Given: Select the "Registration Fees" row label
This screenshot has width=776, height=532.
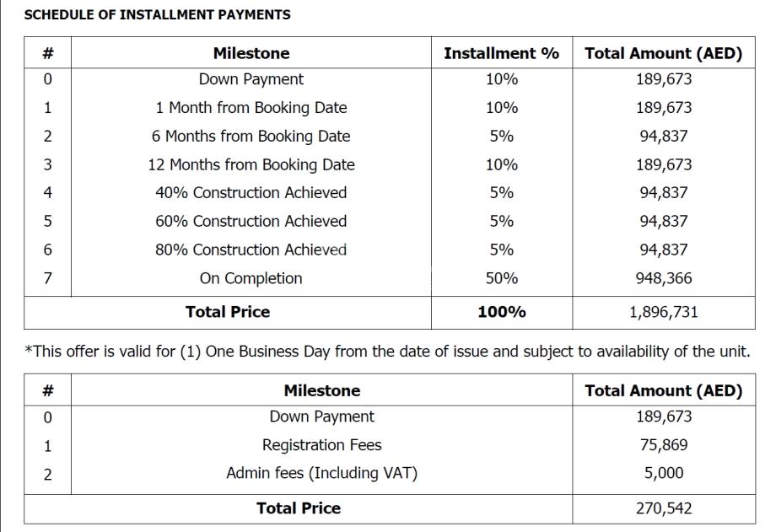Looking at the screenshot, I should click(321, 445).
